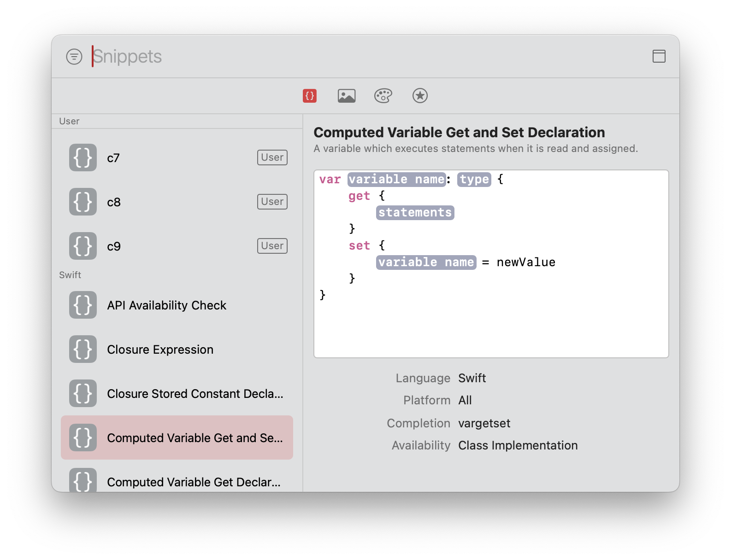The width and height of the screenshot is (731, 560).
Task: Click 'variable name' placeholder before newValue
Action: coord(426,262)
